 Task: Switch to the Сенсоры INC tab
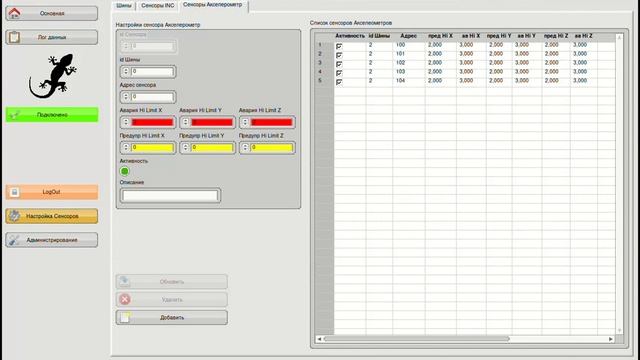tap(158, 6)
